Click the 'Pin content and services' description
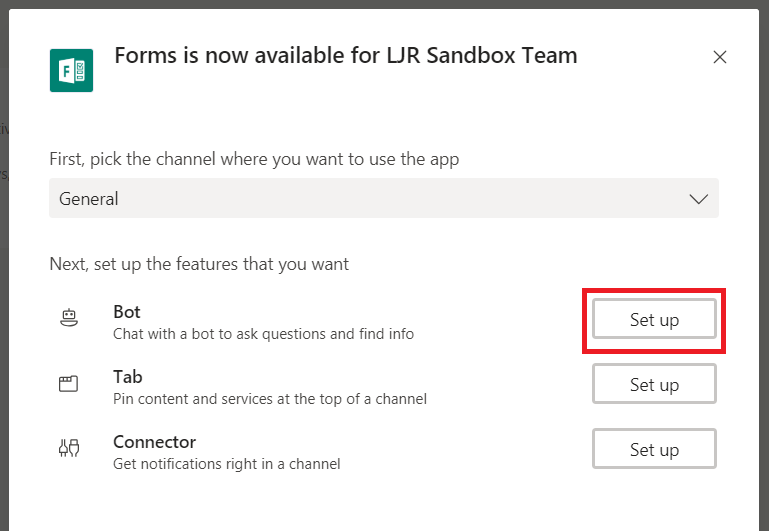Viewport: 769px width, 531px height. pos(270,399)
